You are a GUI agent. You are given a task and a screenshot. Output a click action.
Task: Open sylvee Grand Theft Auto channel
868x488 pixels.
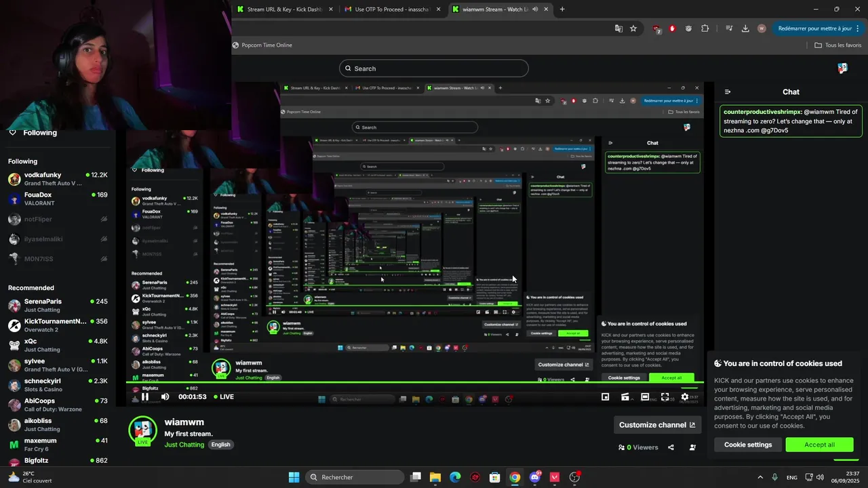58,365
